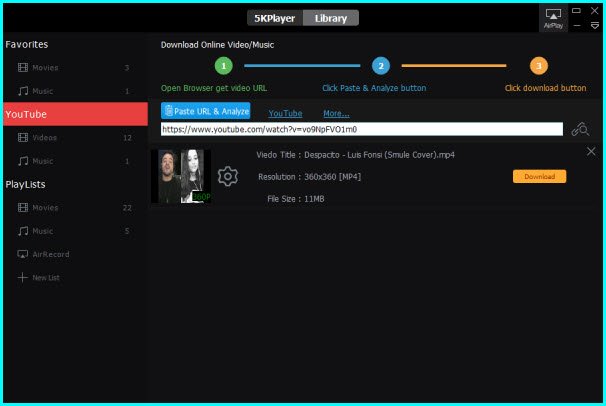606x406 pixels.
Task: Click the 'Click Paste & Analyze button' text
Action: tap(374, 88)
